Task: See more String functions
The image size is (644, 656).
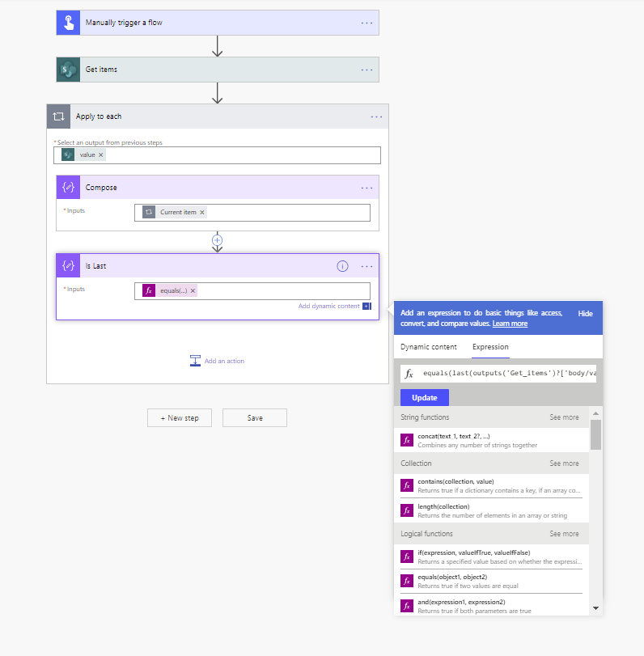Action: (564, 417)
